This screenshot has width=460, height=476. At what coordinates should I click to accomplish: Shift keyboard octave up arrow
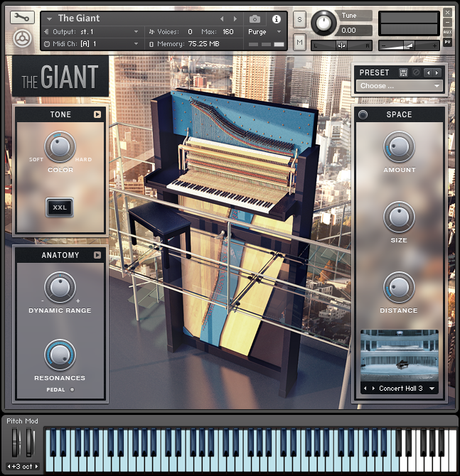pyautogui.click(x=36, y=466)
